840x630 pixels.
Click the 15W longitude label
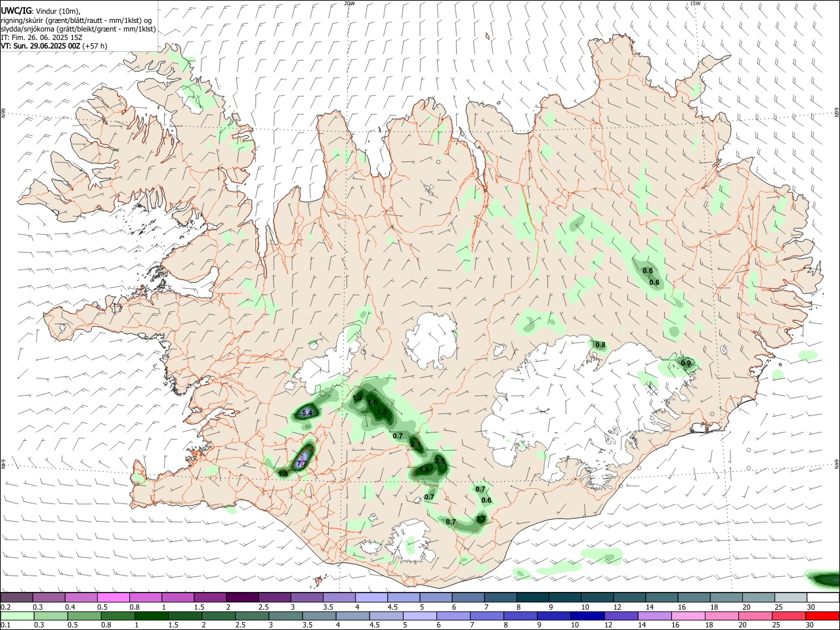695,3
